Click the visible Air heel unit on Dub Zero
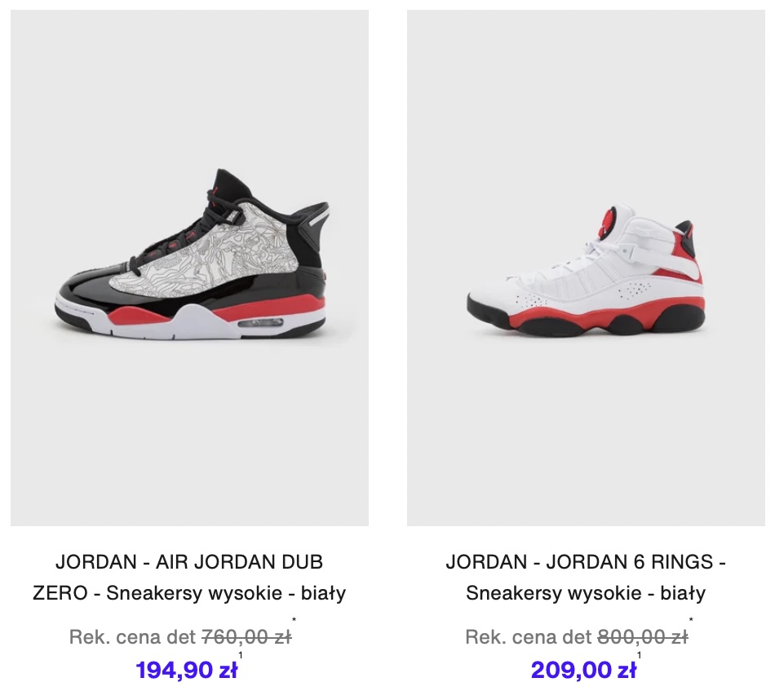Image resolution: width=775 pixels, height=700 pixels. coord(260,323)
